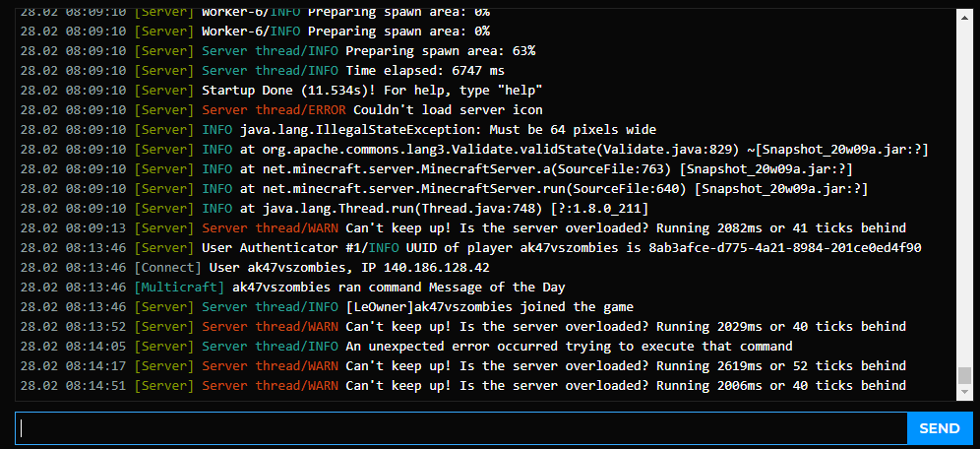Click the Validate.java:829 stack trace line
Viewport: 980px width, 449px height.
(x=581, y=149)
